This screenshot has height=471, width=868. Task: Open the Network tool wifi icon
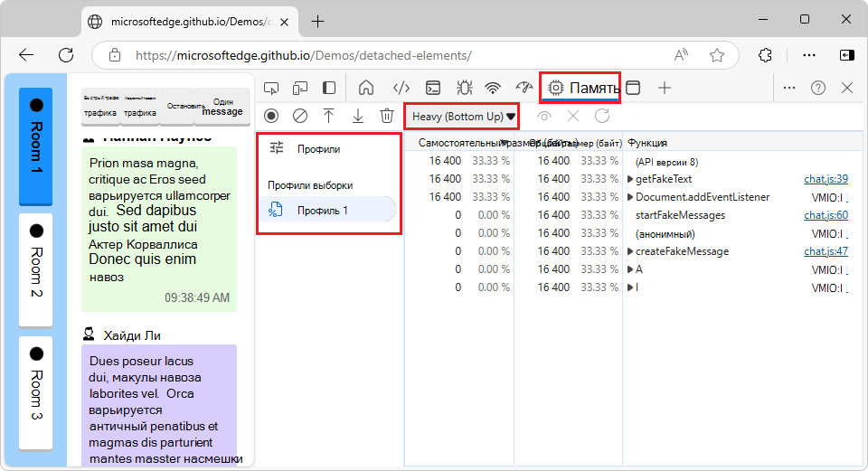tap(493, 88)
